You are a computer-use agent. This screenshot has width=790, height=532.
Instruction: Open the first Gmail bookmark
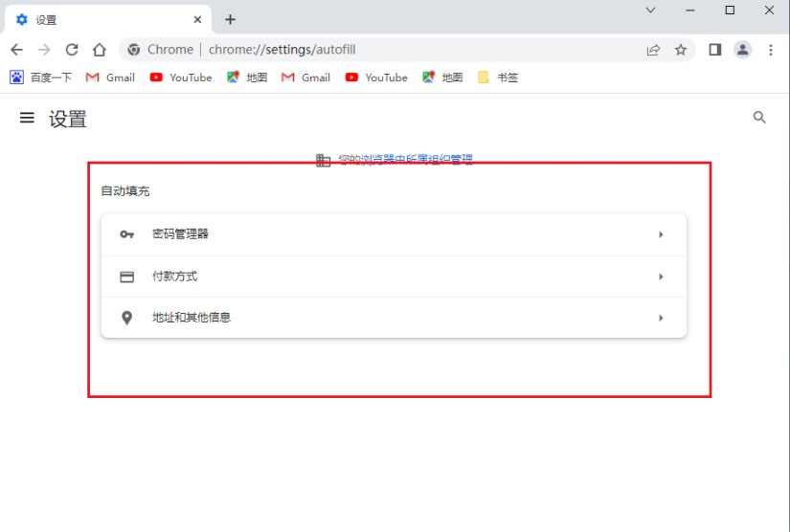110,78
